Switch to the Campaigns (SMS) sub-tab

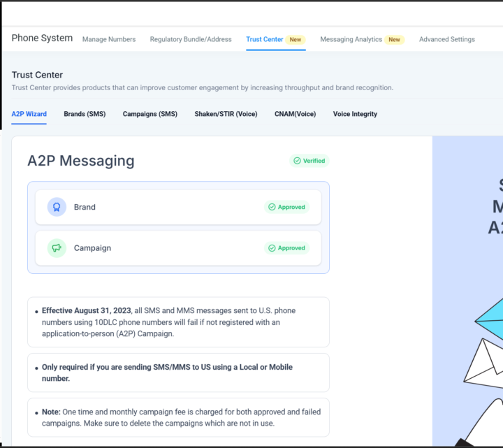point(150,114)
